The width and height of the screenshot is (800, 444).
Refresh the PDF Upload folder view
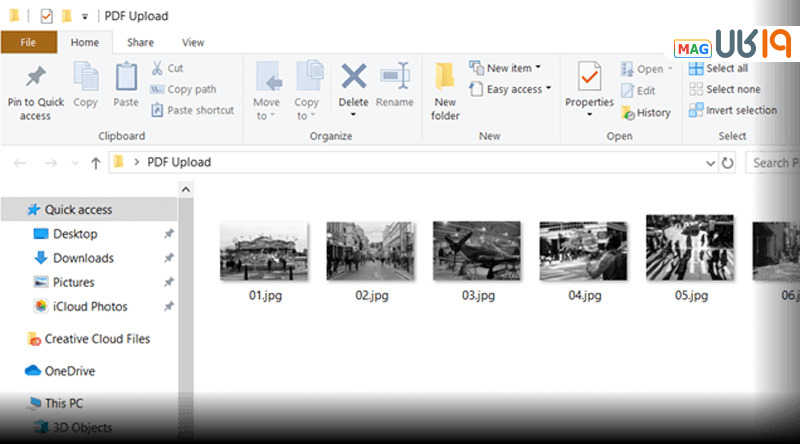click(x=728, y=162)
